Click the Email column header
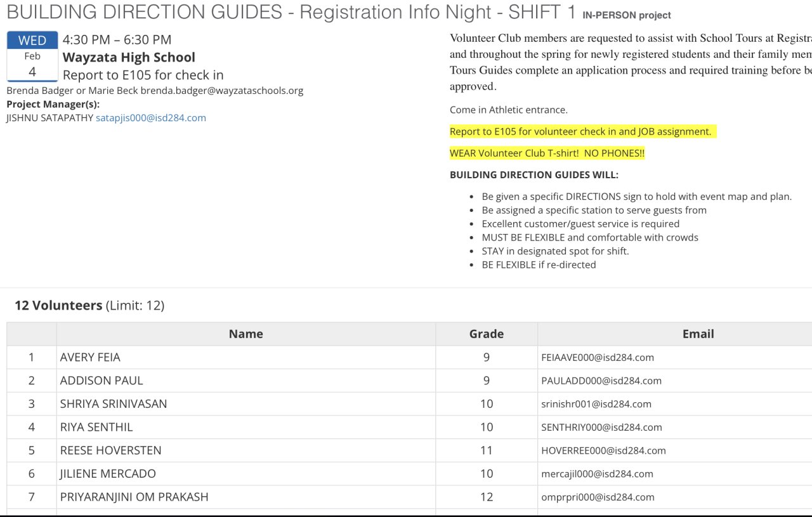Screen dimensions: 812x517 click(x=698, y=334)
